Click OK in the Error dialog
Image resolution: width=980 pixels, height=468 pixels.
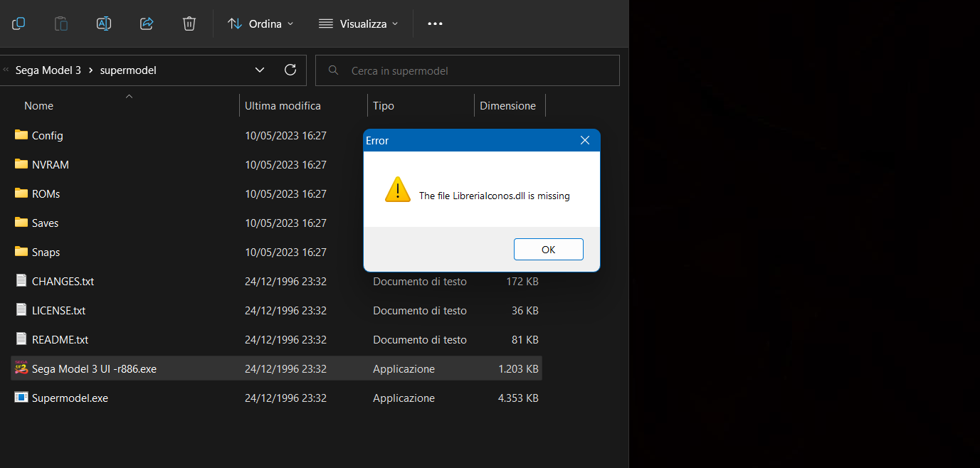[549, 250]
